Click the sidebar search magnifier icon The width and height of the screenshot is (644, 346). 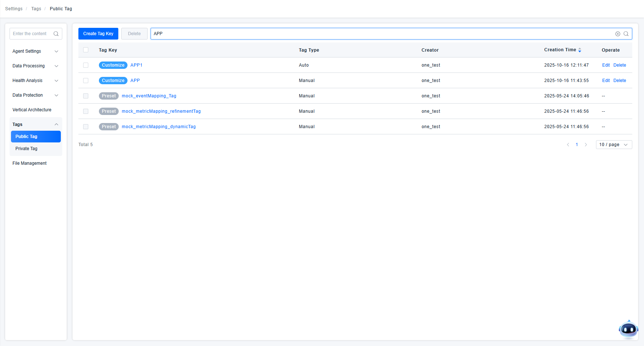tap(56, 34)
